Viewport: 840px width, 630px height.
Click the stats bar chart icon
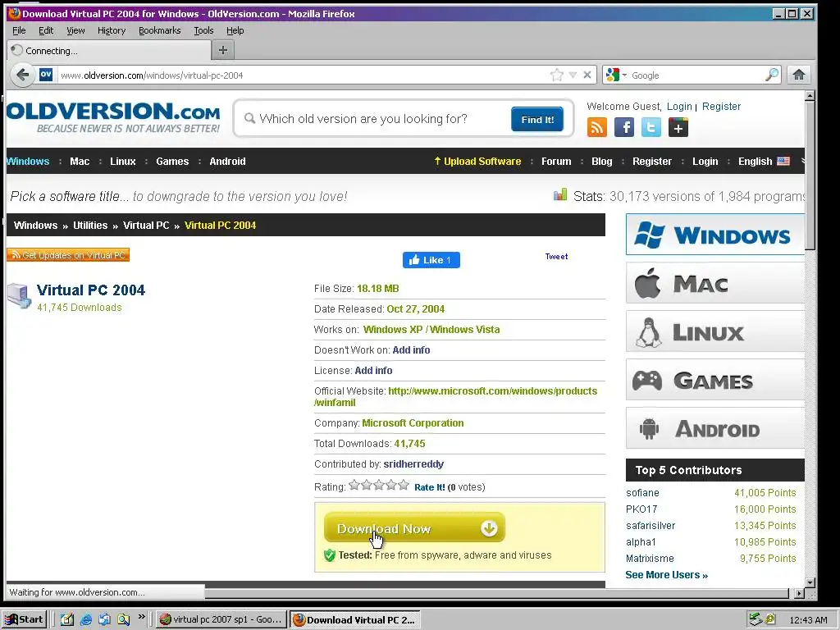tap(559, 195)
